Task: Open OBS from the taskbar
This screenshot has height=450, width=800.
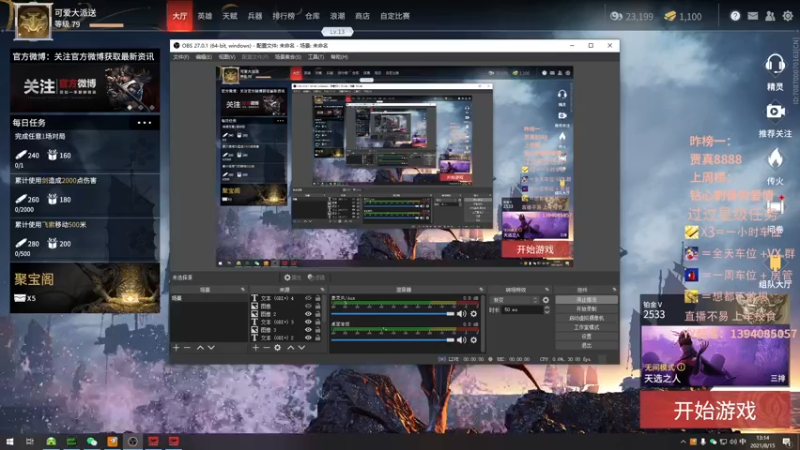Action: (133, 441)
